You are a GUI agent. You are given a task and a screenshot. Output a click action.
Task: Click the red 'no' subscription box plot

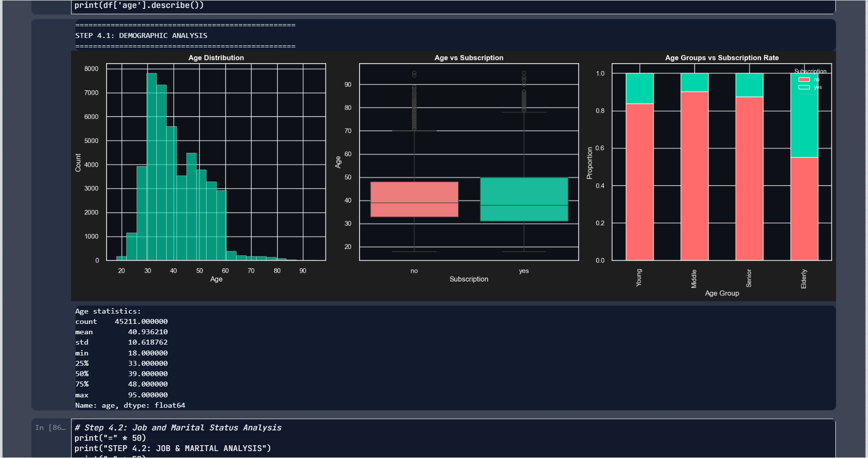tap(414, 199)
